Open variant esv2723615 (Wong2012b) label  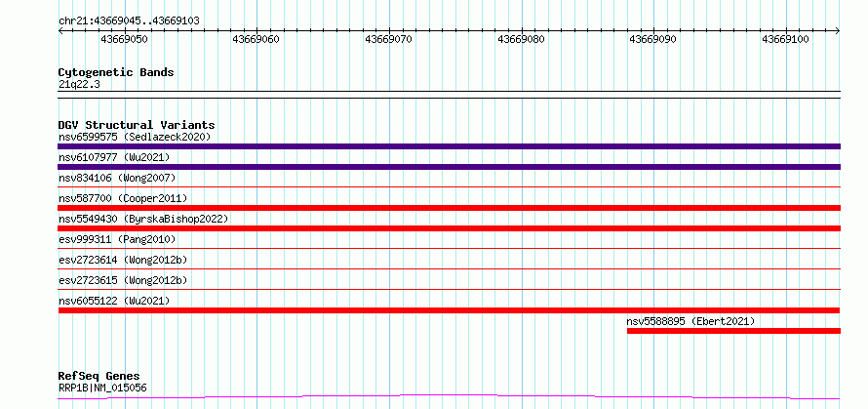point(123,280)
